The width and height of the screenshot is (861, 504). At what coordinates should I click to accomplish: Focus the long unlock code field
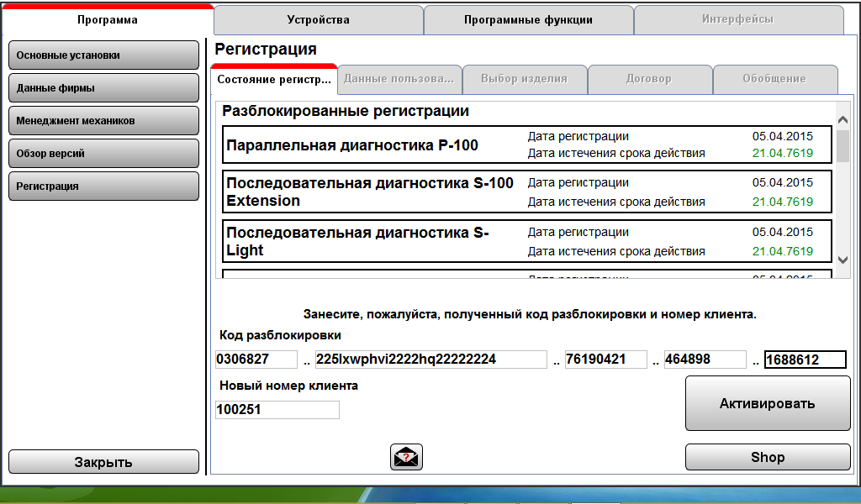click(x=430, y=360)
